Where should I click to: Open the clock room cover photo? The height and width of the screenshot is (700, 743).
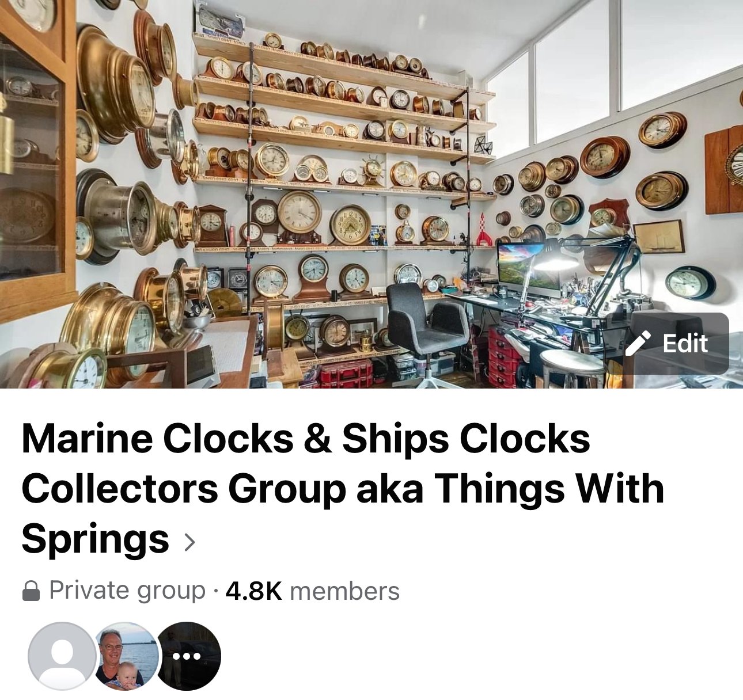click(x=371, y=194)
